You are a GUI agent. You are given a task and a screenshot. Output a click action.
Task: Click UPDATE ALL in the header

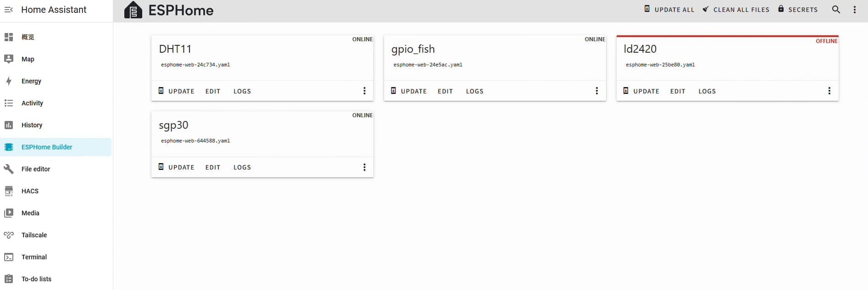[669, 9]
